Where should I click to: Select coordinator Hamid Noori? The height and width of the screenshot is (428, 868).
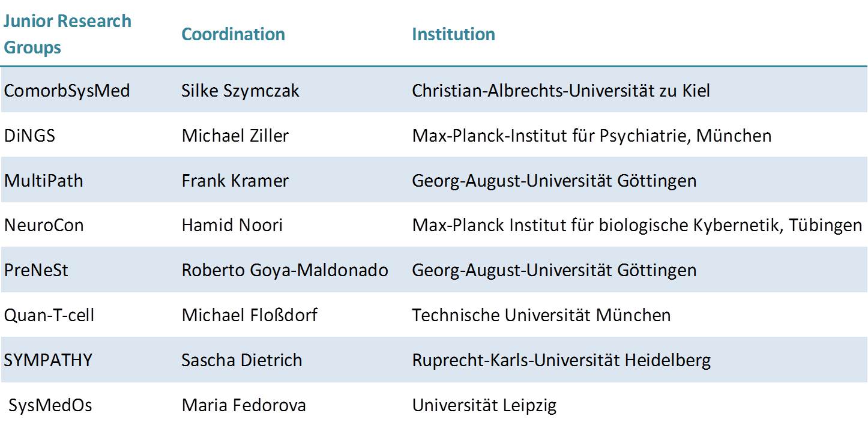[x=232, y=225]
